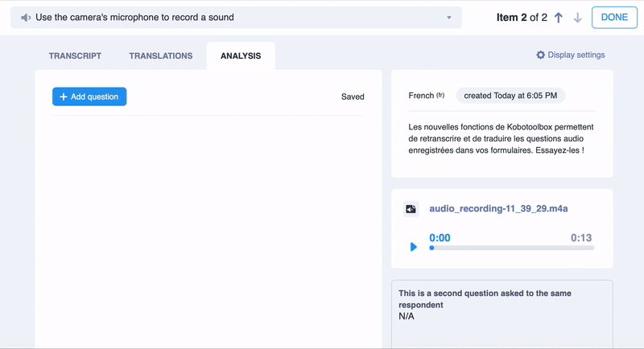Go to next item with down arrow
The image size is (644, 349).
point(577,18)
